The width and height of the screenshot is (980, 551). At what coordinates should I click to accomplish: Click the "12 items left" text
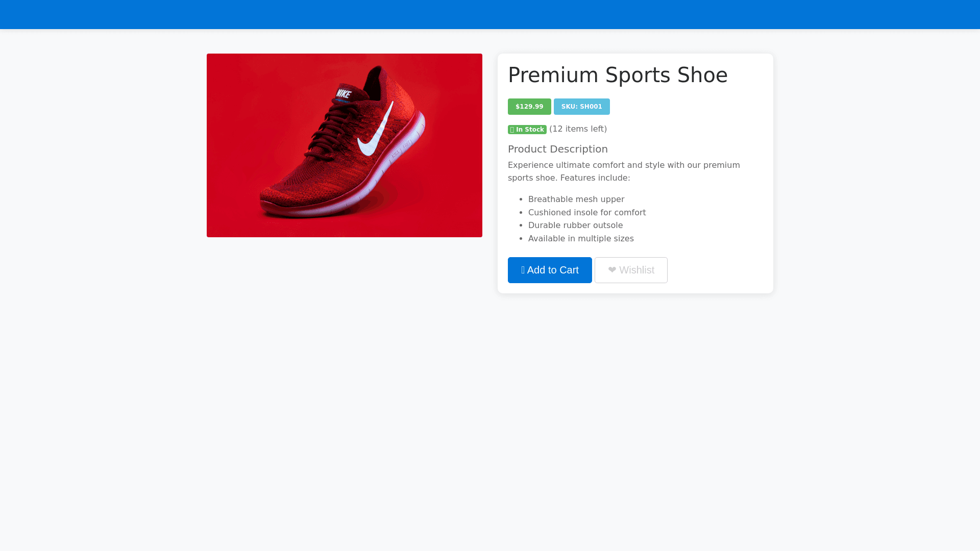(x=578, y=129)
